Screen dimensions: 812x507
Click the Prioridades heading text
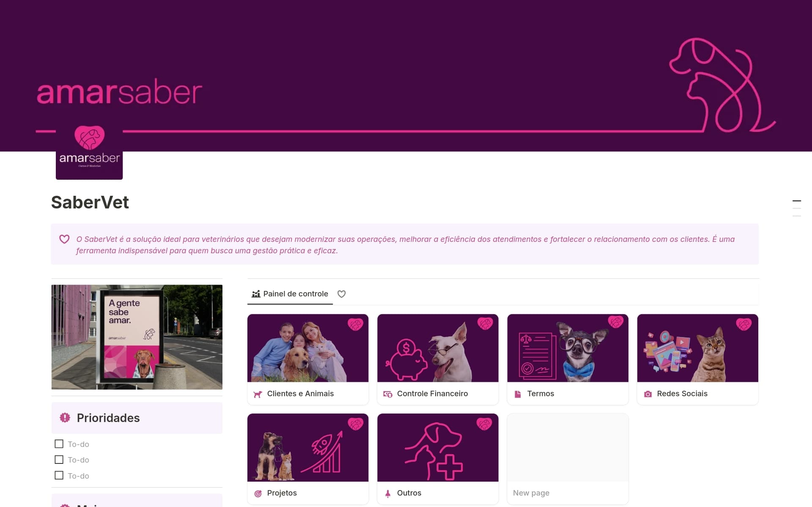(x=108, y=418)
